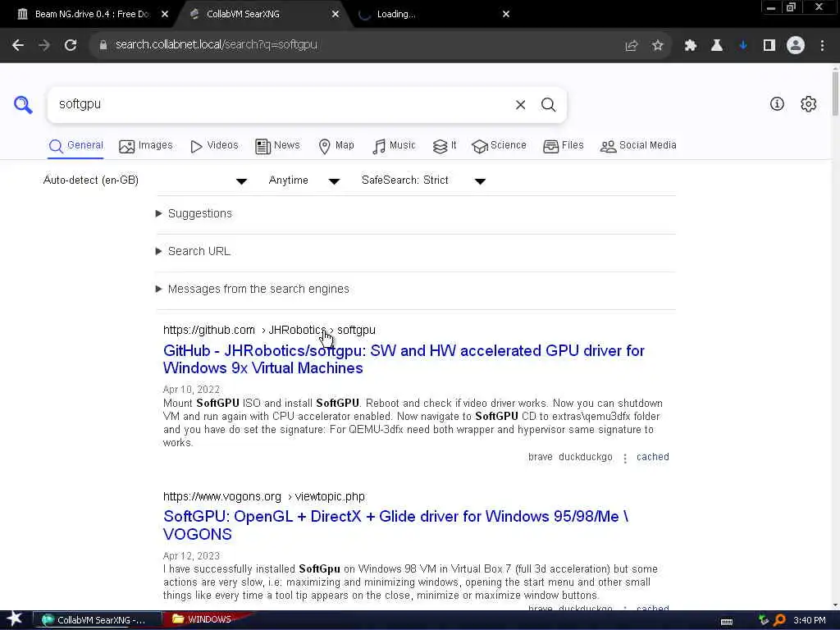Close the CollabVM SearXNG tab
The image size is (840, 630).
point(336,14)
